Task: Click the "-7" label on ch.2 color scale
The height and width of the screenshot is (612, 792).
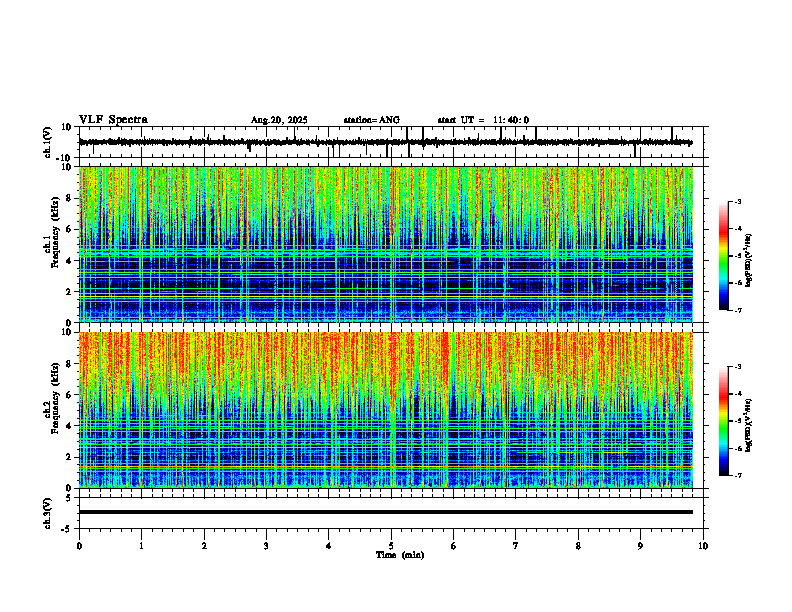Action: click(738, 475)
